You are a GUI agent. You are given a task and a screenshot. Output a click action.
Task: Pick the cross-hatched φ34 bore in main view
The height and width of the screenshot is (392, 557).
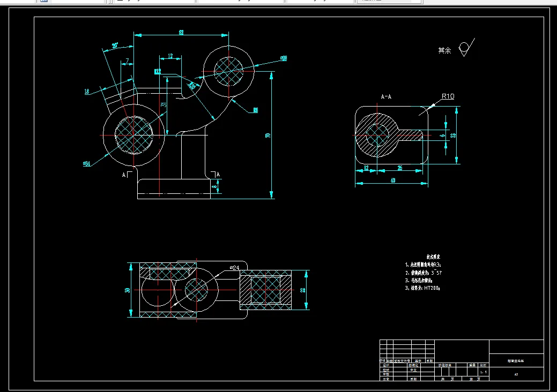tap(134, 135)
